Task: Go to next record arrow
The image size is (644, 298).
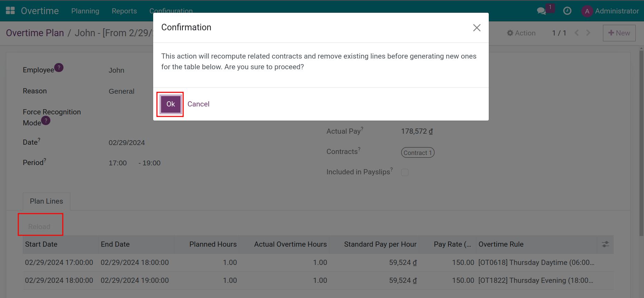Action: tap(588, 33)
